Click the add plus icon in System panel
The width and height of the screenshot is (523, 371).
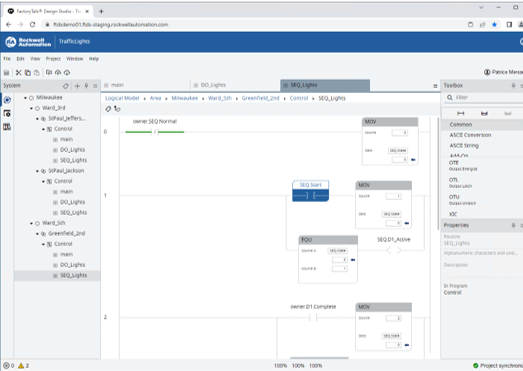[77, 86]
